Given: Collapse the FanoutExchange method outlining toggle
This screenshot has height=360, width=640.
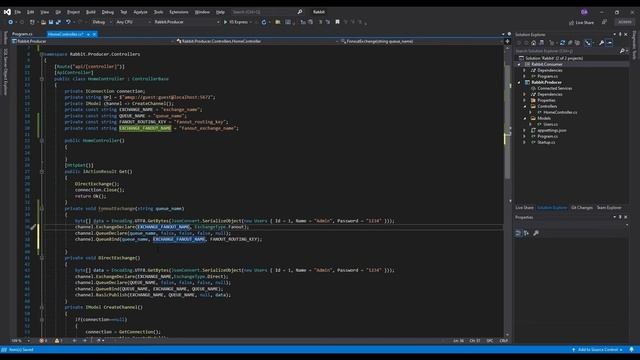Looking at the screenshot, I should (x=42, y=209).
